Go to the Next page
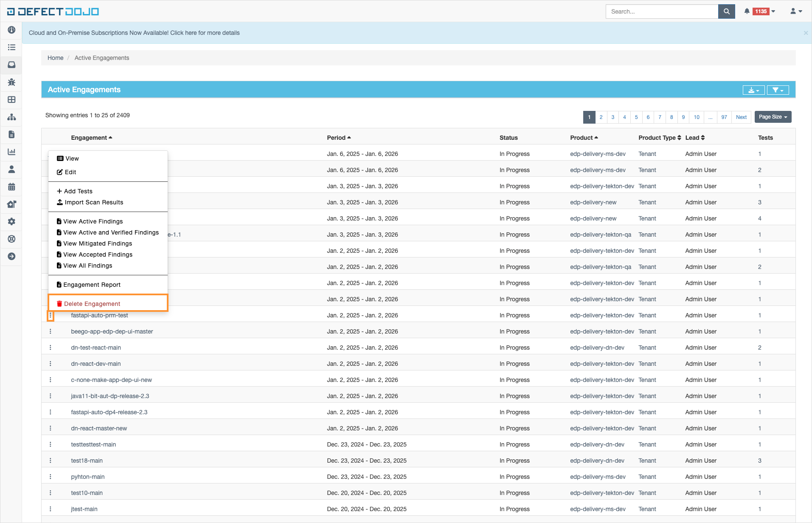 click(x=741, y=117)
